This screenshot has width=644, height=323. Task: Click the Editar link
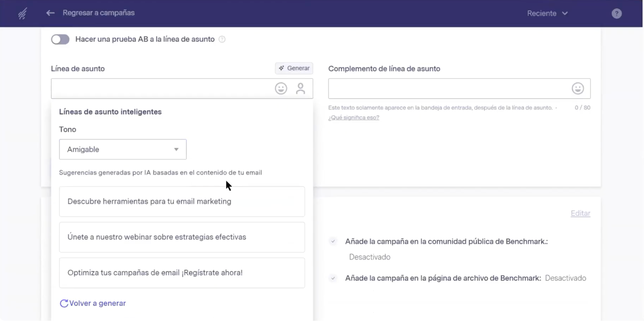pos(580,213)
